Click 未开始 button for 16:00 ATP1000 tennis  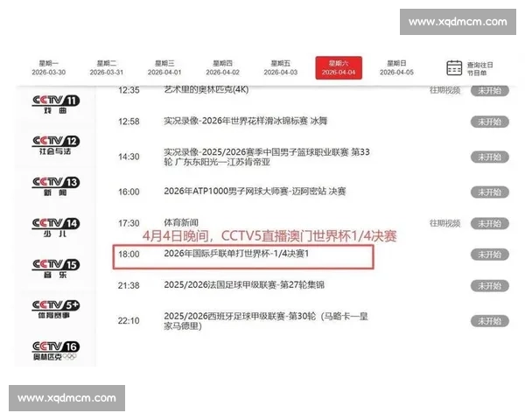[490, 192]
